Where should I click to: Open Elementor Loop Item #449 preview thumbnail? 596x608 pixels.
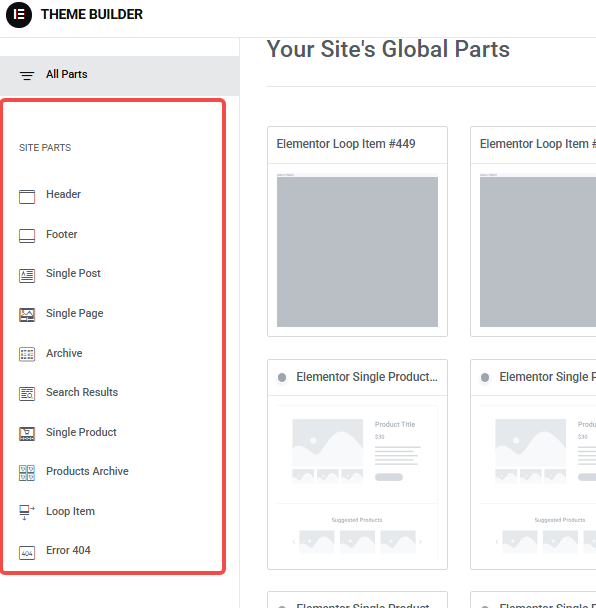(357, 250)
